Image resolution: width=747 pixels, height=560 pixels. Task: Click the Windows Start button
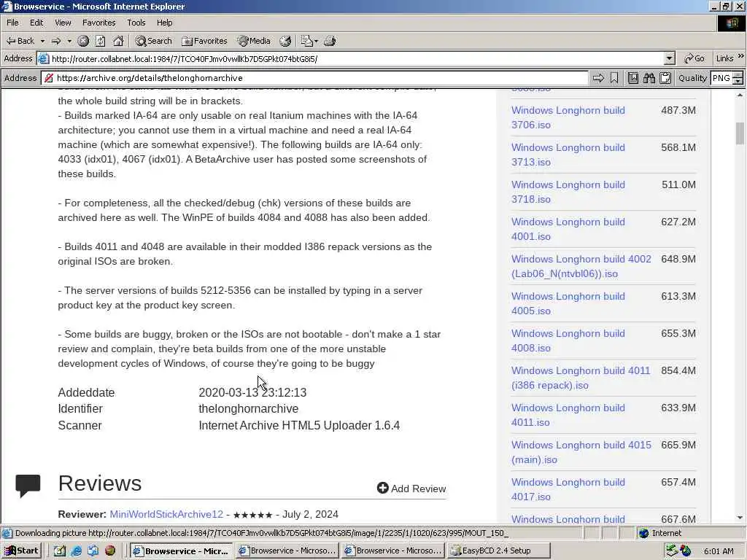click(21, 551)
